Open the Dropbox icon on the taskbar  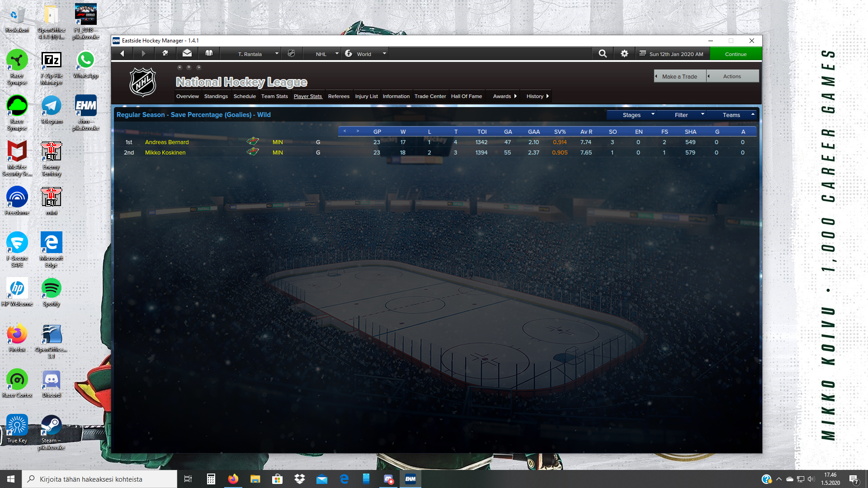(x=300, y=479)
